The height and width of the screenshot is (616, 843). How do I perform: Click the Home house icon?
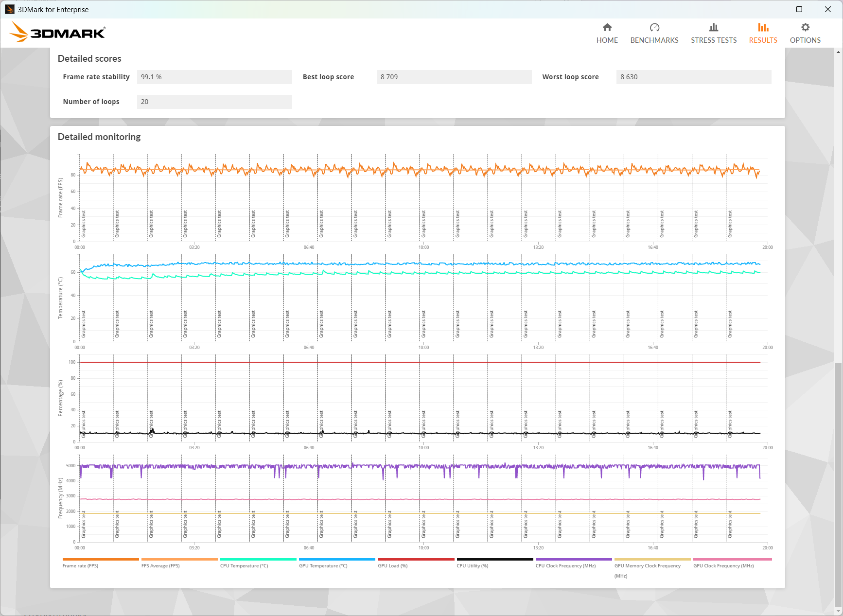click(607, 28)
